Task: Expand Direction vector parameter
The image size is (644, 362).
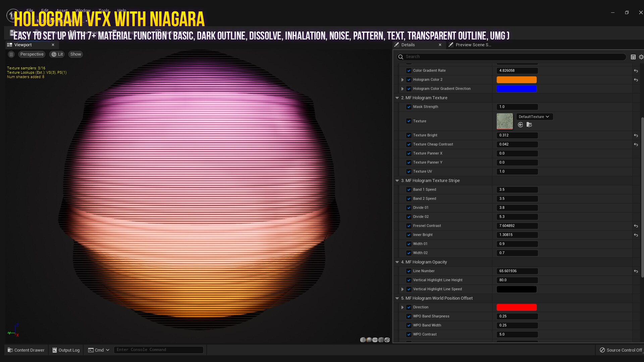Action: [x=402, y=307]
